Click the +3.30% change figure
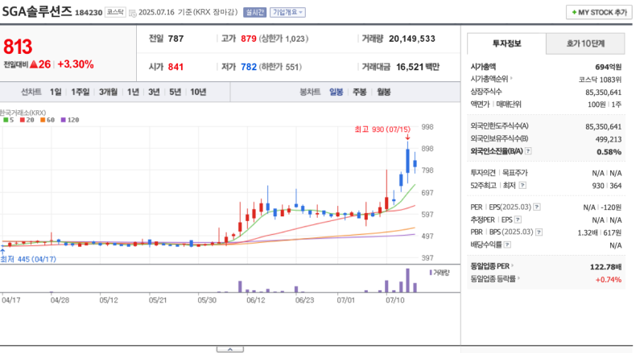 click(76, 64)
